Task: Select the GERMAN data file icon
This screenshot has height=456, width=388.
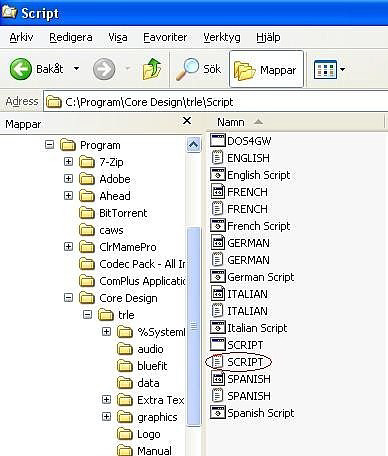Action: [217, 242]
